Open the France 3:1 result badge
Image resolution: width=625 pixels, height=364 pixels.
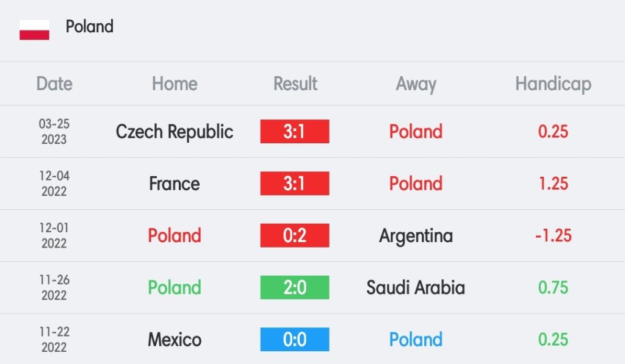[x=295, y=184]
